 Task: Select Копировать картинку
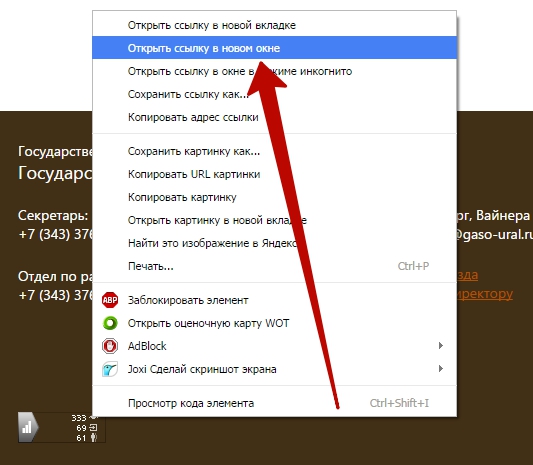[x=274, y=197]
